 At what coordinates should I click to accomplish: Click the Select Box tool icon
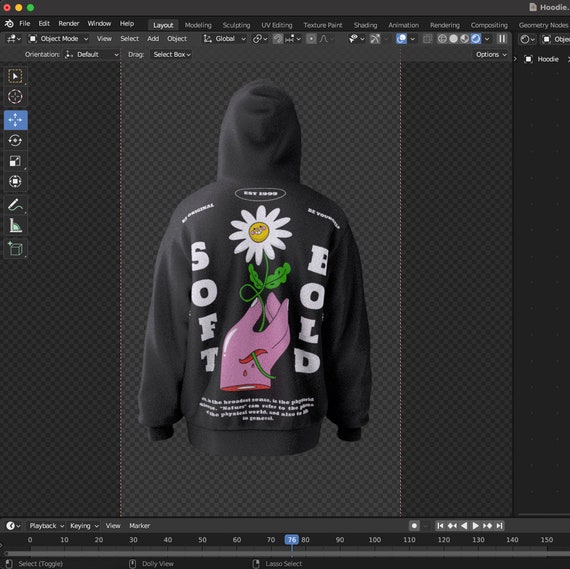pos(15,76)
